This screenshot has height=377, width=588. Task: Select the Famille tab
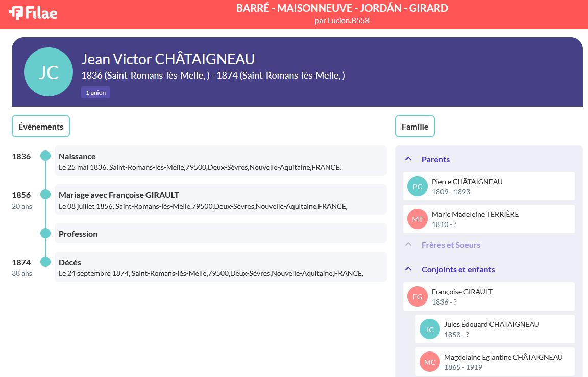point(415,127)
